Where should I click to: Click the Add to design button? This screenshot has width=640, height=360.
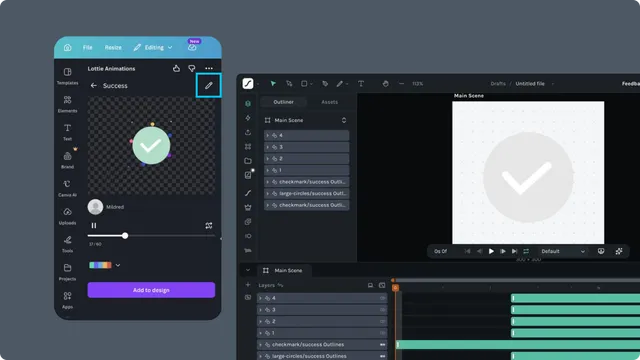[x=151, y=290]
